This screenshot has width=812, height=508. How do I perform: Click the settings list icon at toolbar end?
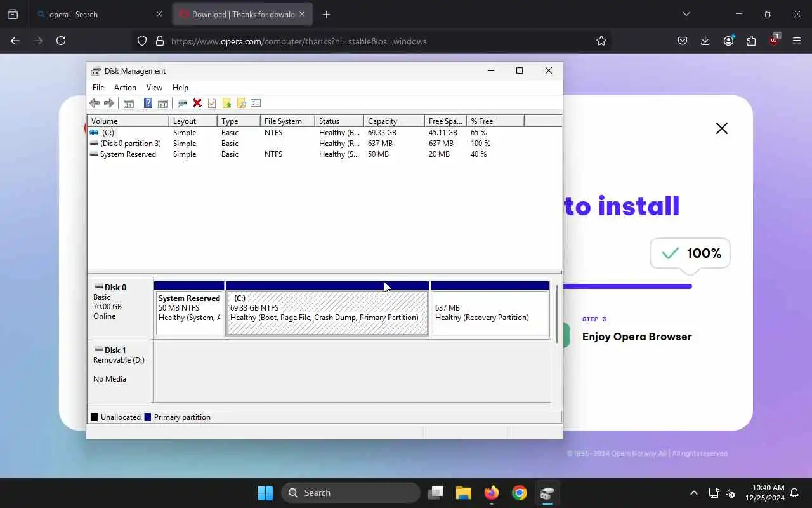pos(256,103)
